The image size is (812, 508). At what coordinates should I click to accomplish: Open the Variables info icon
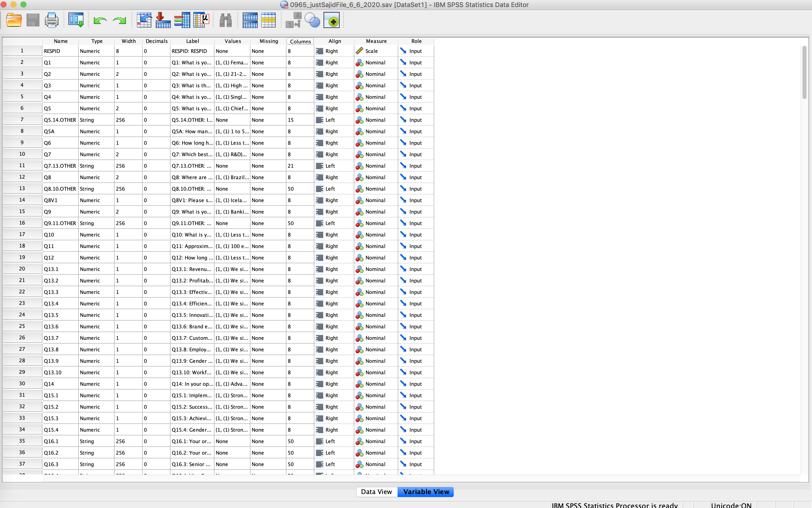pos(182,20)
